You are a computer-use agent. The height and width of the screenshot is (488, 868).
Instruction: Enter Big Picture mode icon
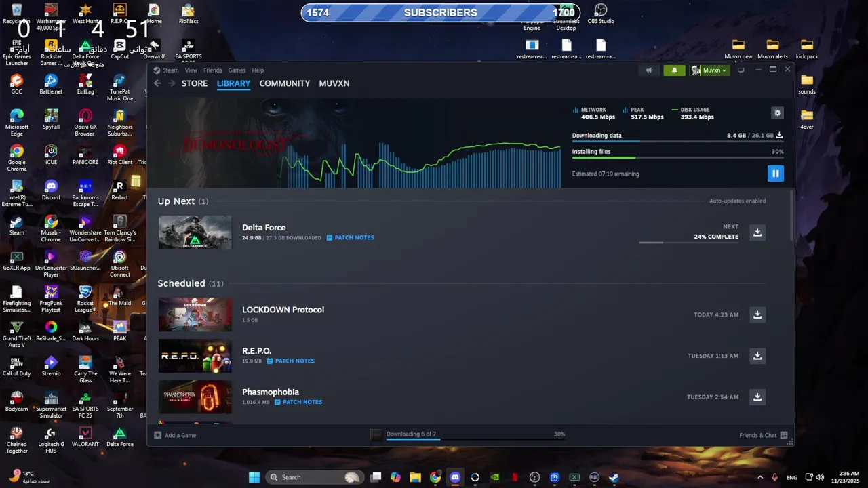tap(741, 70)
